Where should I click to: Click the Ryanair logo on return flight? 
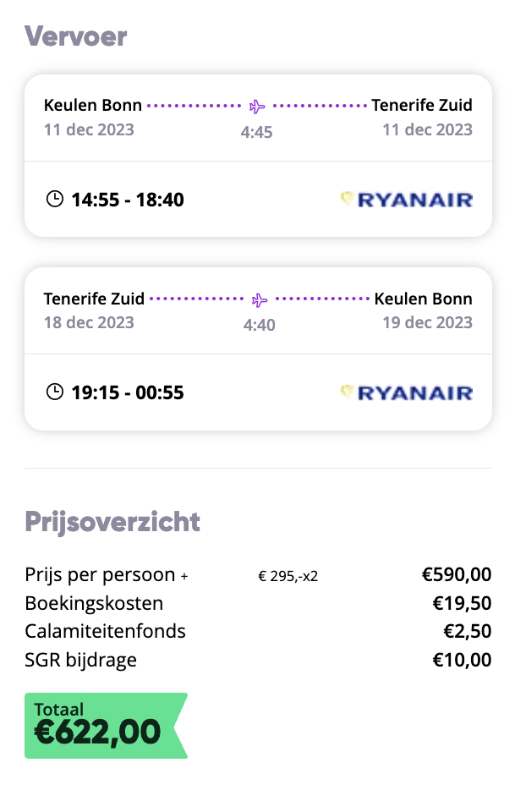coord(407,392)
